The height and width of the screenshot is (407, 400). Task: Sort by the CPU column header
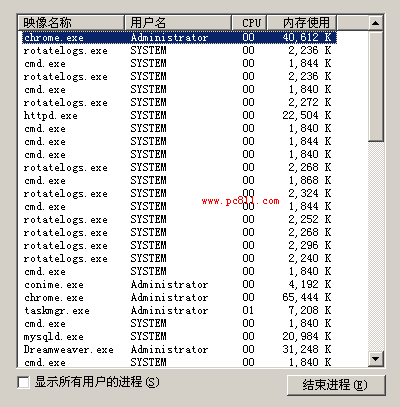[x=249, y=23]
